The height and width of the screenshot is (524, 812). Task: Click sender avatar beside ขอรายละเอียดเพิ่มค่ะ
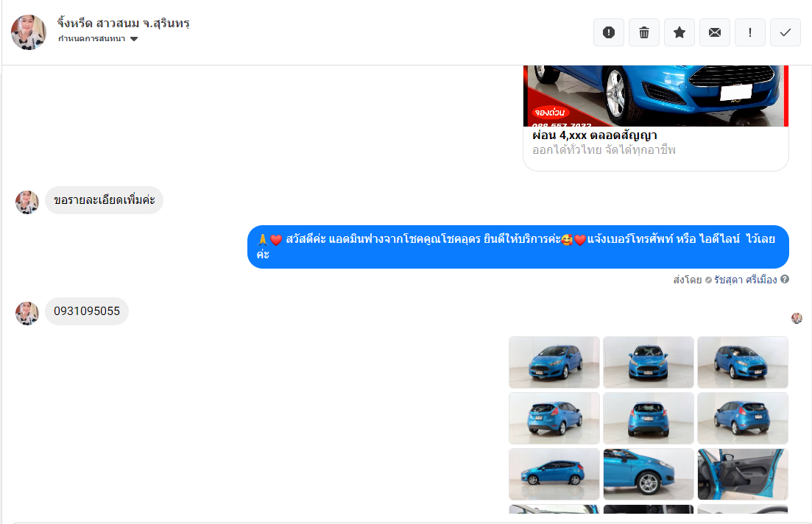tap(27, 202)
